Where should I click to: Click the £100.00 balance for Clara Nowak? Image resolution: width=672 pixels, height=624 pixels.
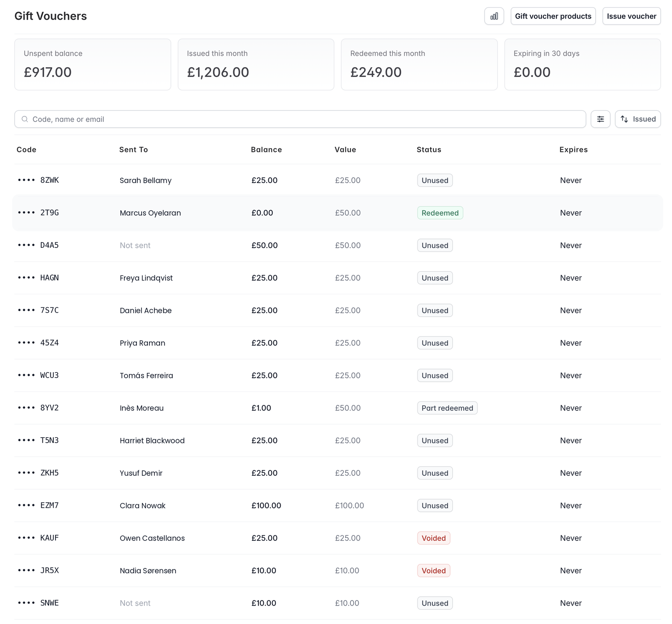pos(266,506)
